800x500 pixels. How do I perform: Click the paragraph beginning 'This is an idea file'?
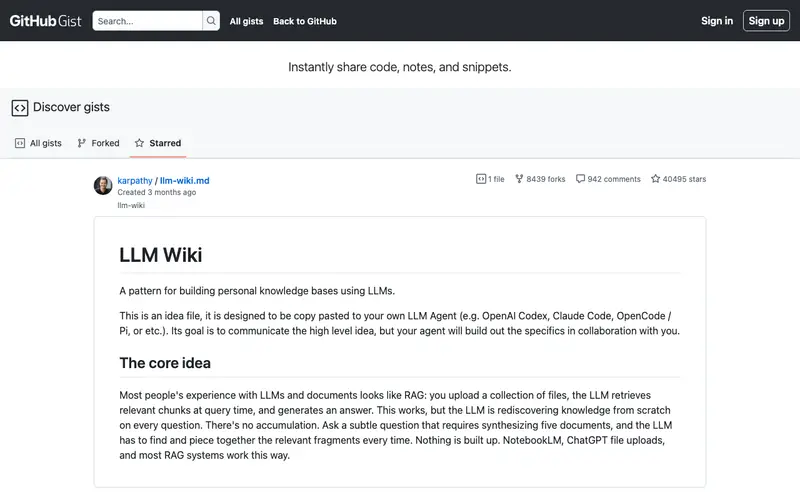(399, 323)
